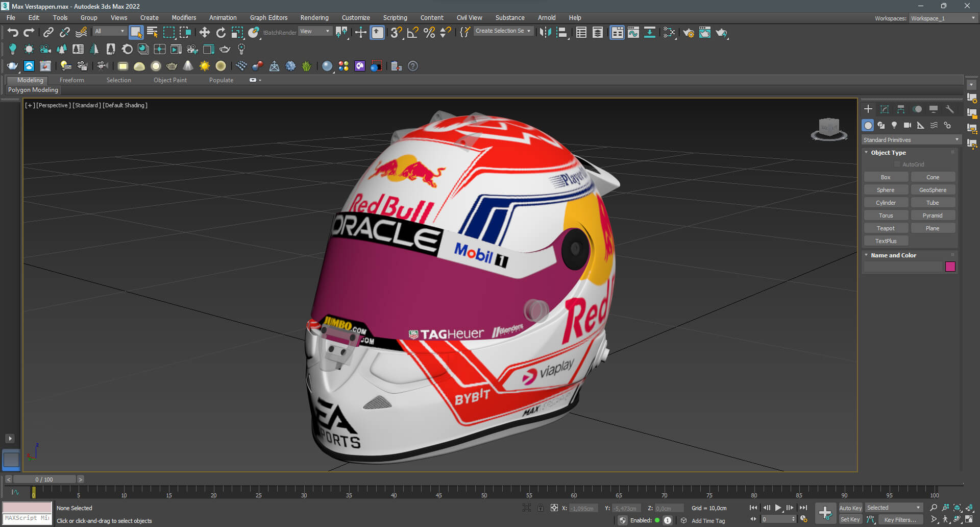Open the Motion panel tab
The width and height of the screenshot is (980, 527).
tap(917, 109)
